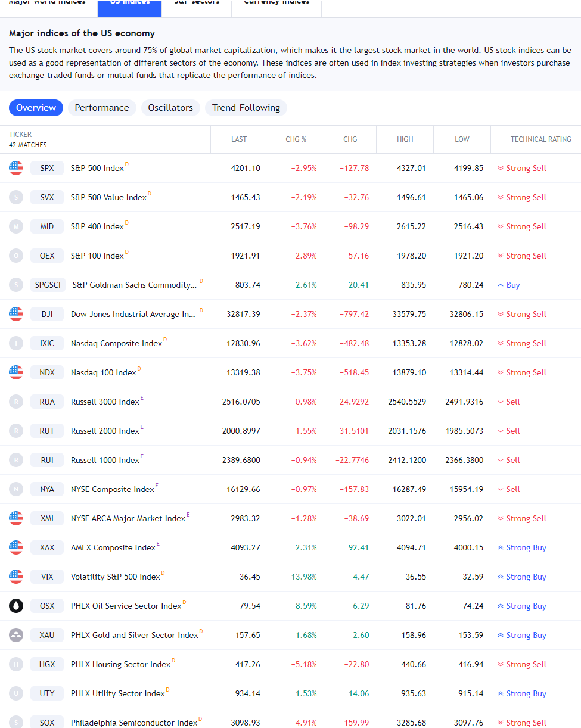
Task: Open the SVX ticker link
Action: pos(47,197)
